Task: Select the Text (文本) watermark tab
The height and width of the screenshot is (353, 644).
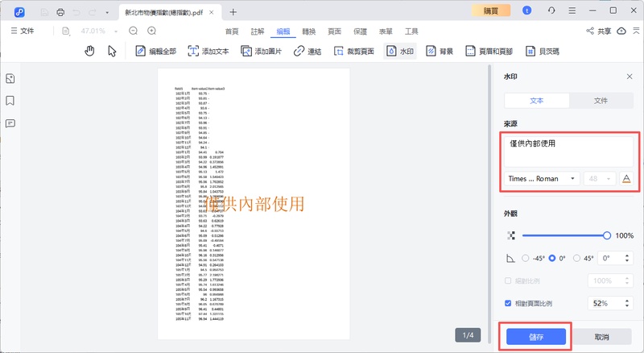Action: click(537, 101)
